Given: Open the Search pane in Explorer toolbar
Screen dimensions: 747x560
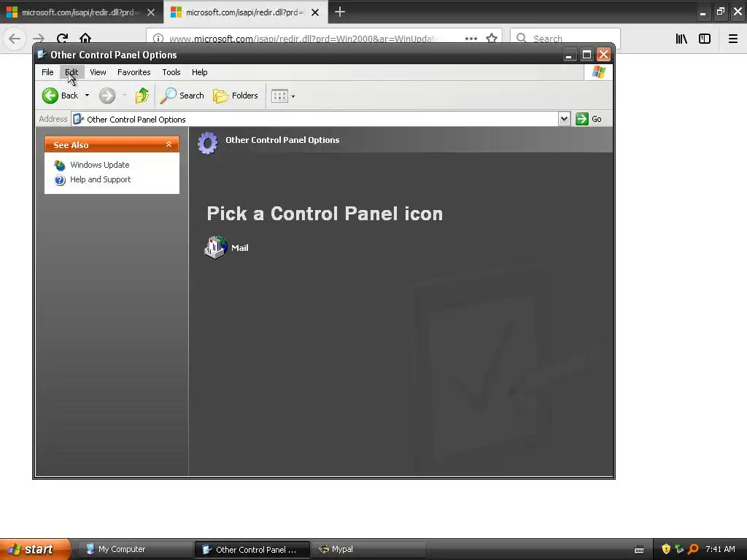Looking at the screenshot, I should pos(182,96).
